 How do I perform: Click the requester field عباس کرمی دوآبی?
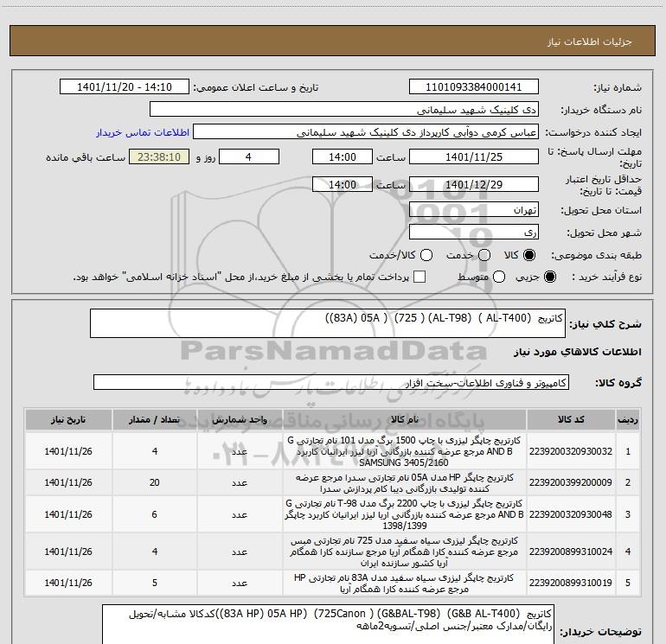(x=366, y=132)
